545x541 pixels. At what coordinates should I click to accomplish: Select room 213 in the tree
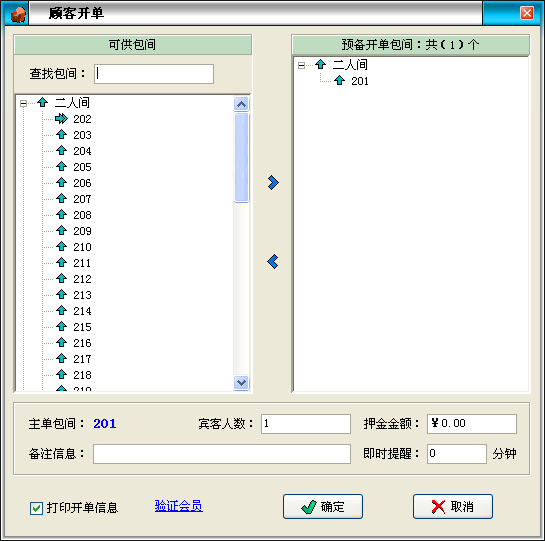point(82,295)
